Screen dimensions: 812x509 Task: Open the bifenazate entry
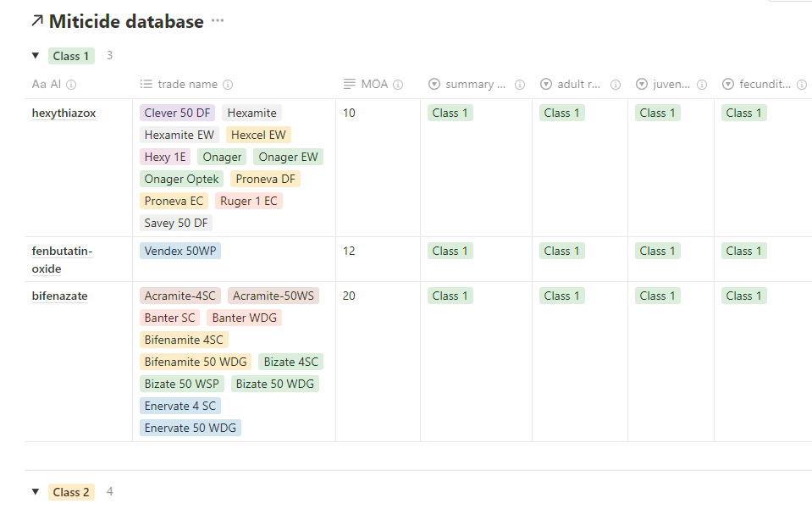coord(59,296)
